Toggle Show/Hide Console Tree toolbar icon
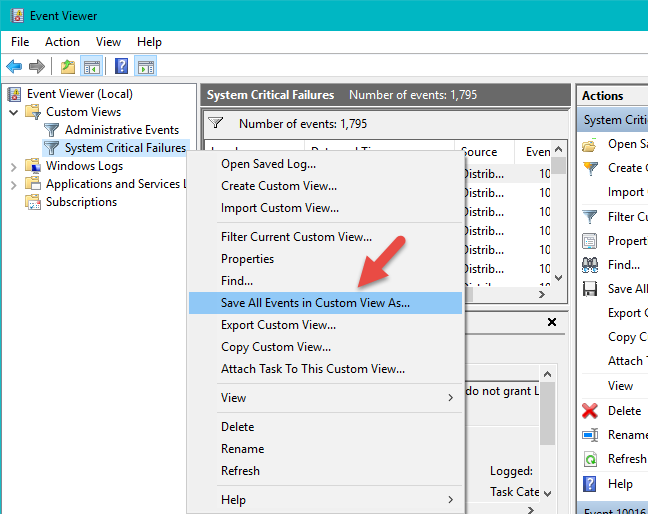This screenshot has width=648, height=514. 91,66
